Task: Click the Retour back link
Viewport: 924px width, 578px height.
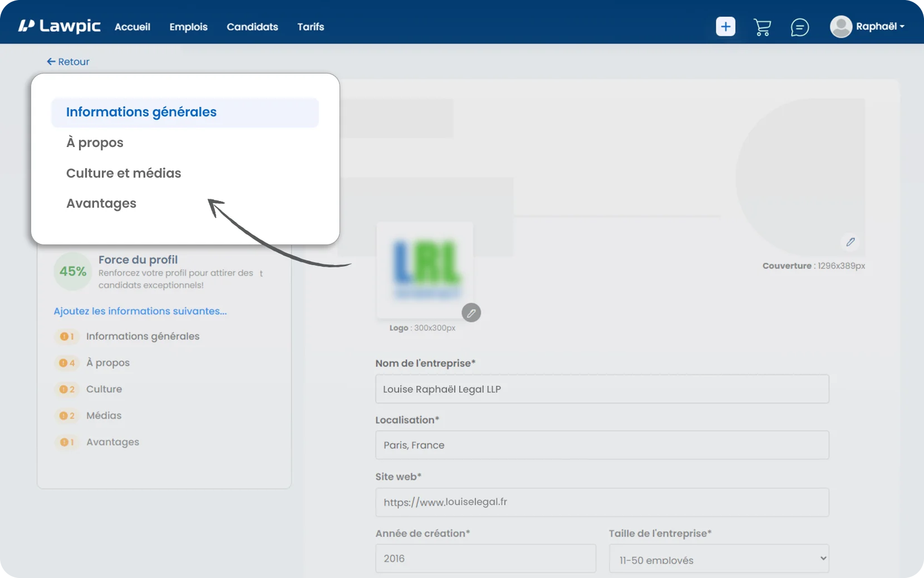Action: point(68,62)
